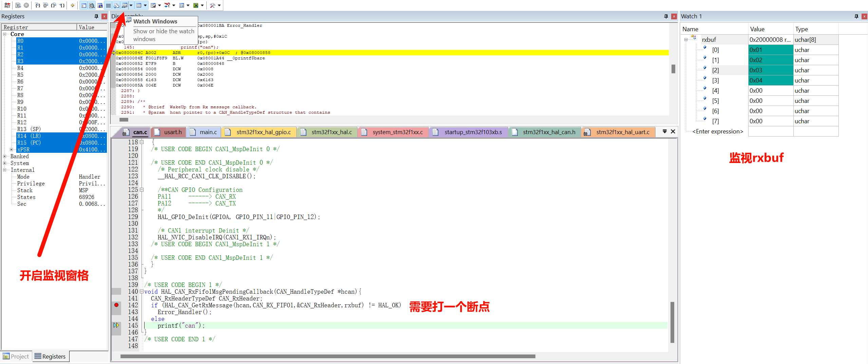Screen dimensions: 868x364
Task: Open the system_stm32f1xx.c tab
Action: [x=393, y=132]
